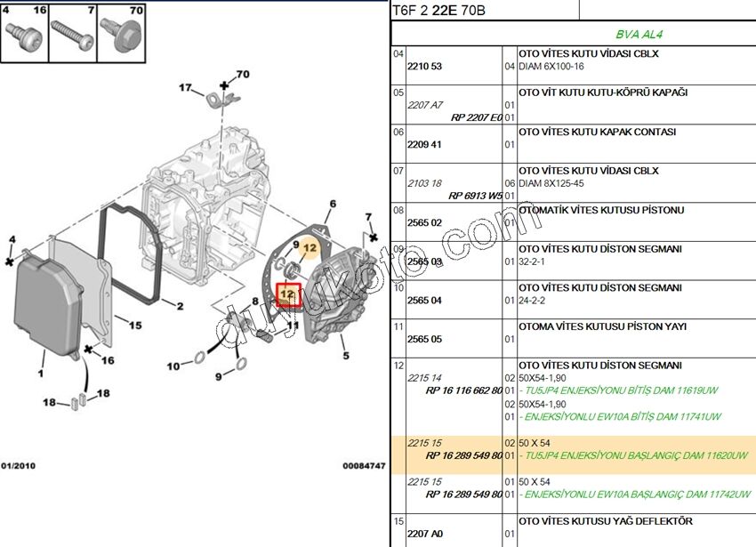Image resolution: width=756 pixels, height=547 pixels.
Task: Open part number 2565 05 piston spring
Action: click(x=424, y=339)
